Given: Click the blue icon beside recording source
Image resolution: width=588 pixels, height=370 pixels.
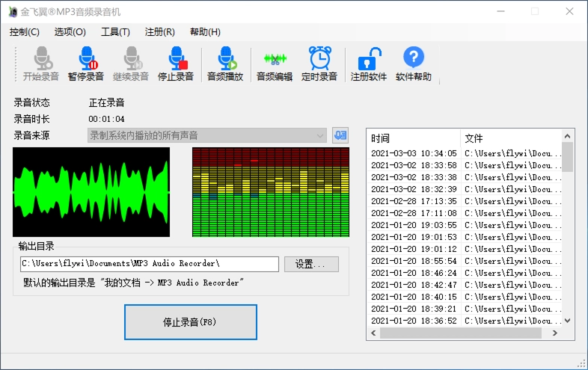Looking at the screenshot, I should pos(340,135).
